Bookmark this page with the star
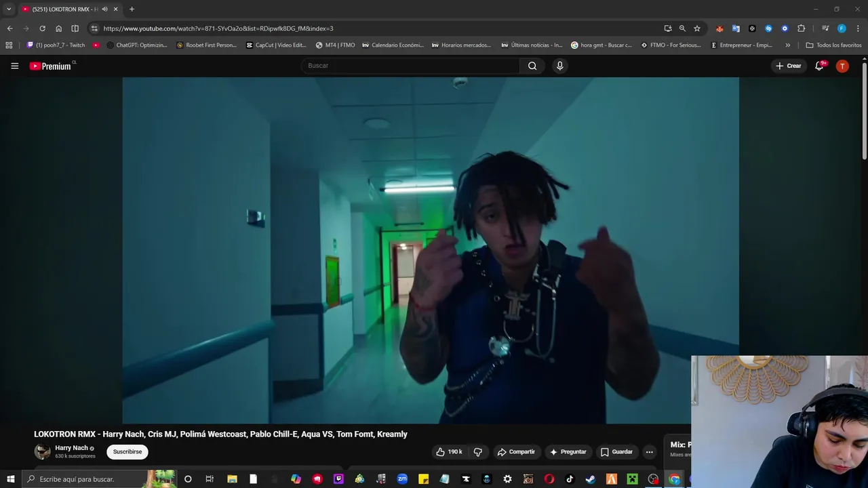The width and height of the screenshot is (868, 488). pos(696,28)
